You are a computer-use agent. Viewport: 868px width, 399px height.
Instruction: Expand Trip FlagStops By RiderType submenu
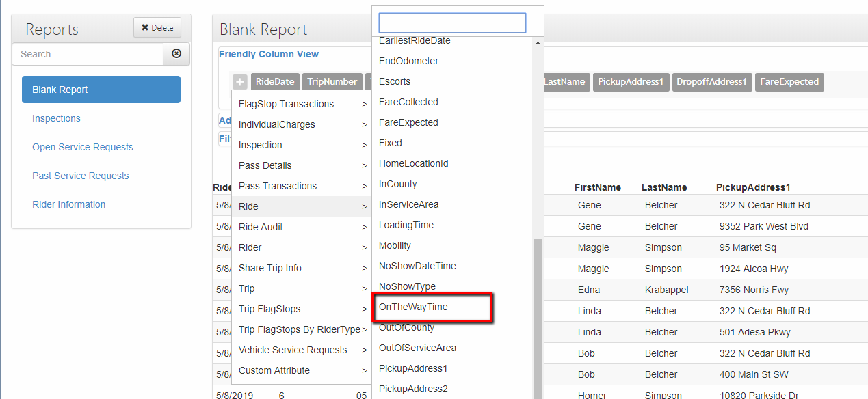302,329
